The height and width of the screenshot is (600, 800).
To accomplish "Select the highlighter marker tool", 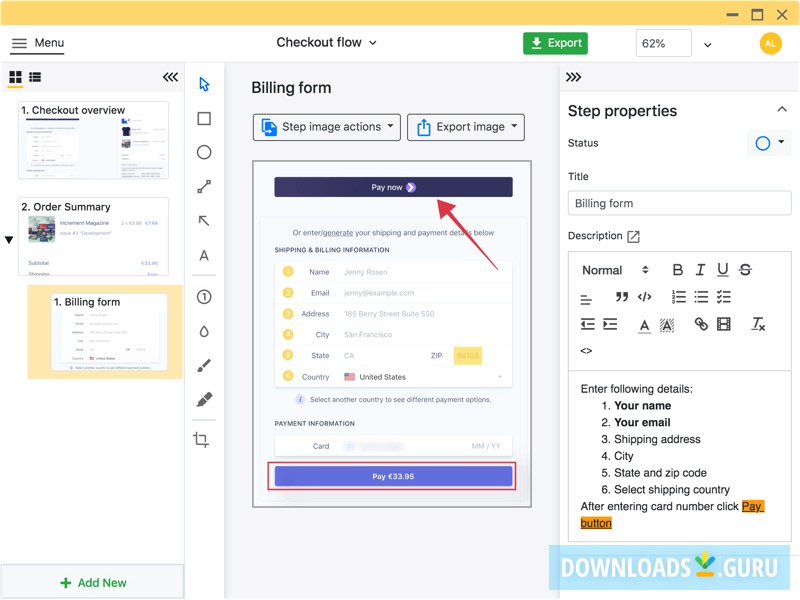I will click(x=204, y=399).
